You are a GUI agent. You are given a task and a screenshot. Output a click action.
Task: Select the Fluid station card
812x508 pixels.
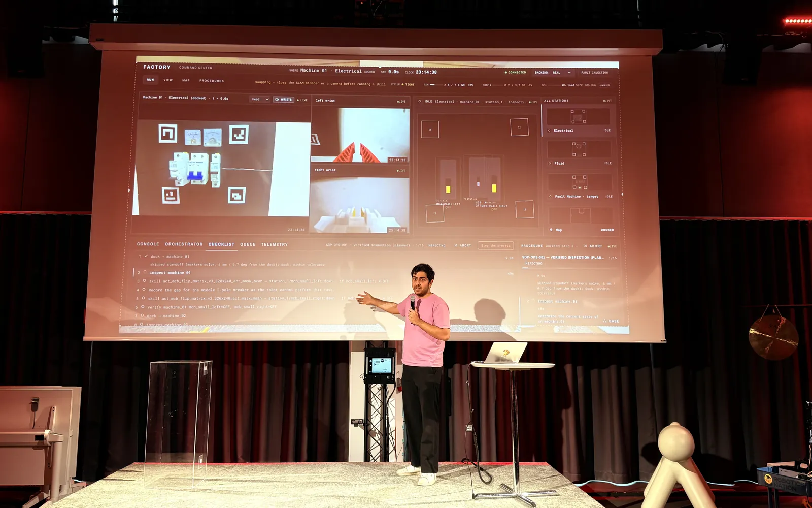pos(579,153)
